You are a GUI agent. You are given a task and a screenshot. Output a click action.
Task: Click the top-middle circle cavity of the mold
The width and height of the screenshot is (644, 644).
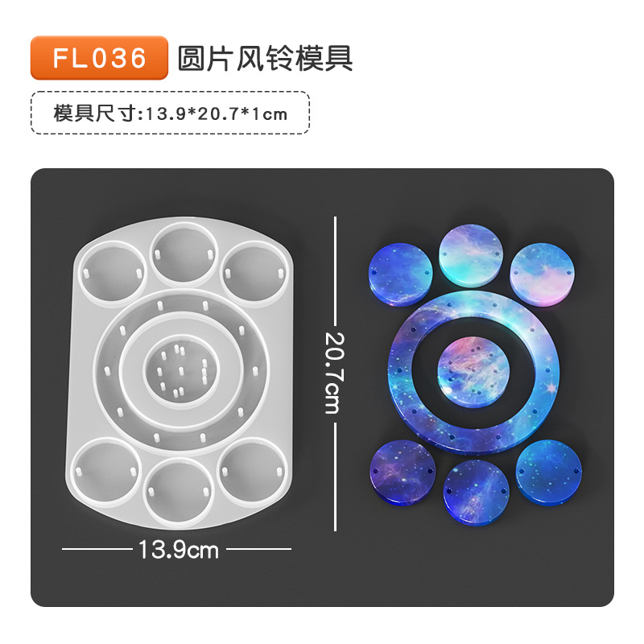[x=184, y=254]
